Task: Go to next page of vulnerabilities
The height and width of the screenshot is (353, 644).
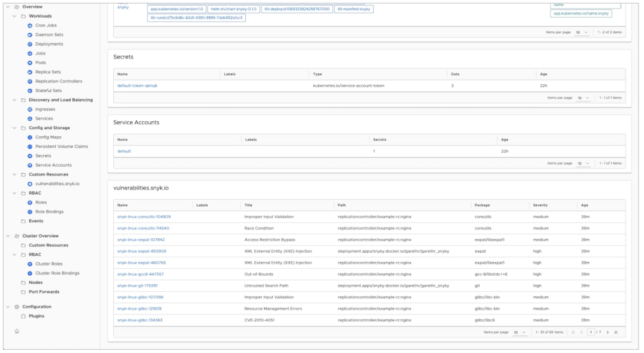Action: tap(608, 333)
